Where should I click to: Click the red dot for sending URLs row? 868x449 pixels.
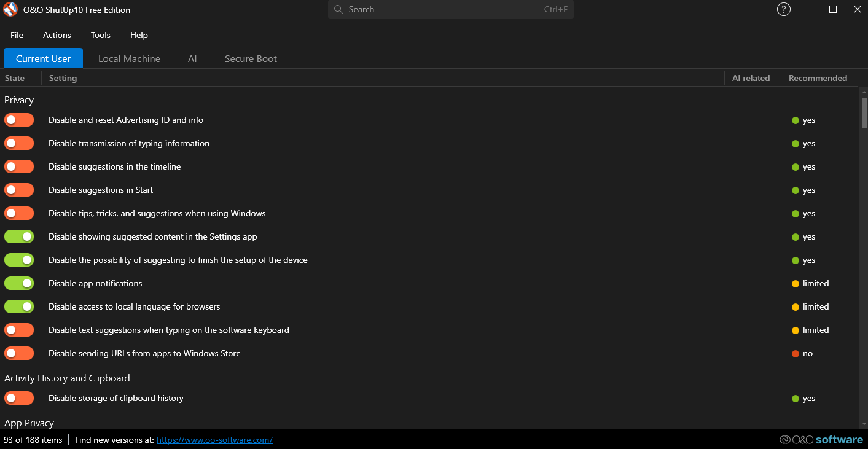[796, 354]
